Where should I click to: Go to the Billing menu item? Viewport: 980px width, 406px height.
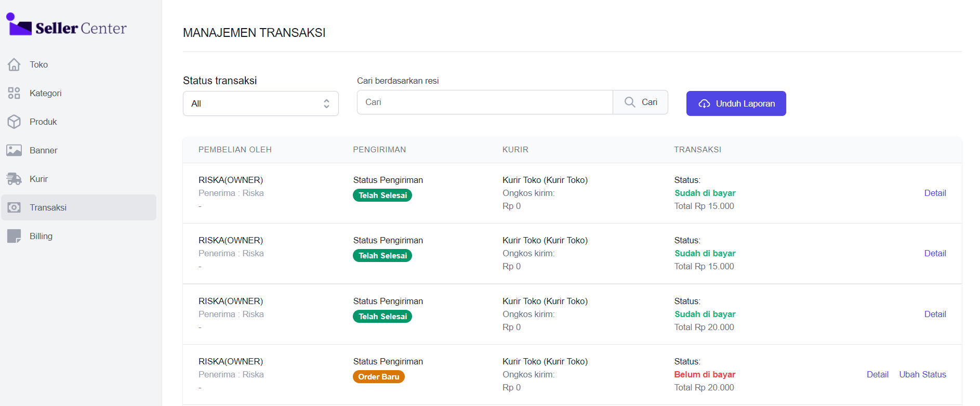[41, 236]
